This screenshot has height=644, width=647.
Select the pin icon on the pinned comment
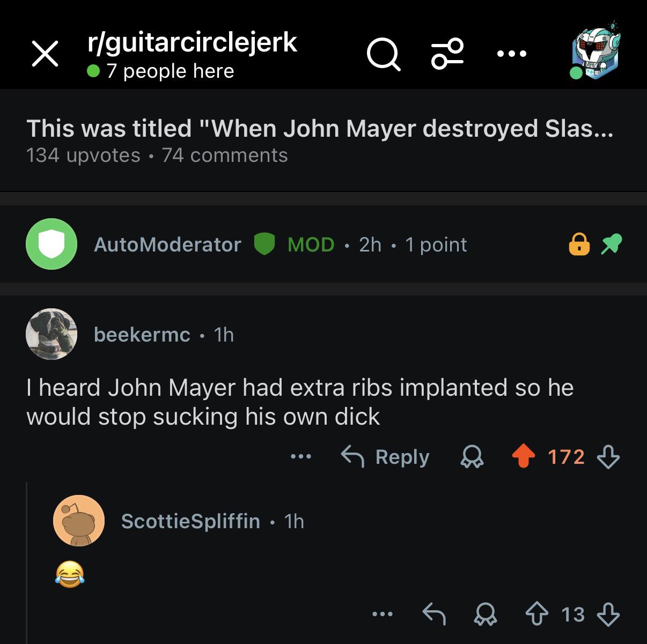612,244
